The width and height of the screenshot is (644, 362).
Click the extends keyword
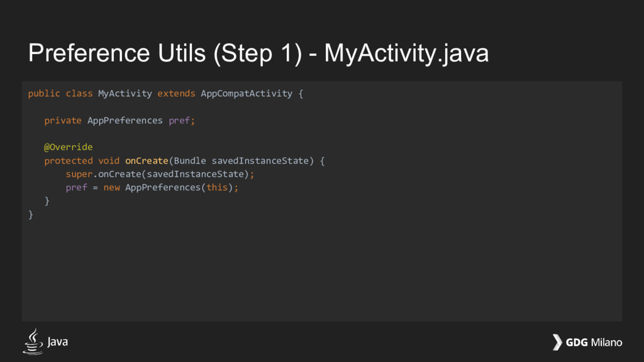[x=176, y=94]
